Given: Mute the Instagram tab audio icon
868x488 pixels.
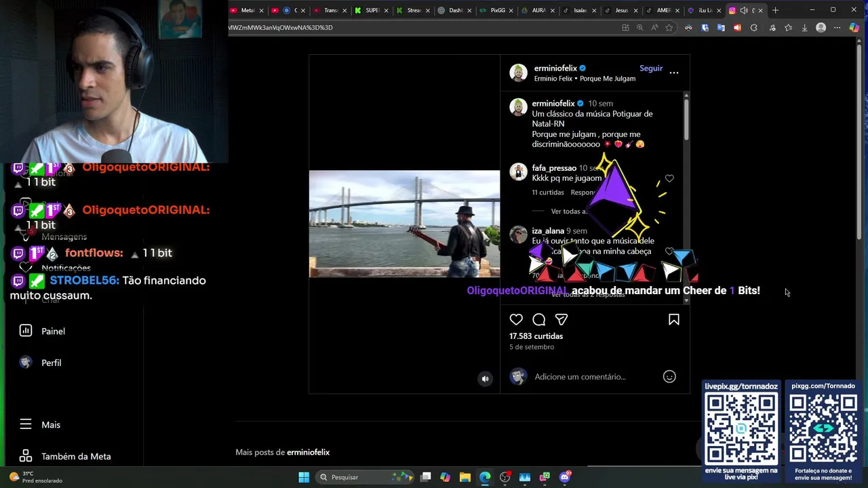Looking at the screenshot, I should coord(744,10).
